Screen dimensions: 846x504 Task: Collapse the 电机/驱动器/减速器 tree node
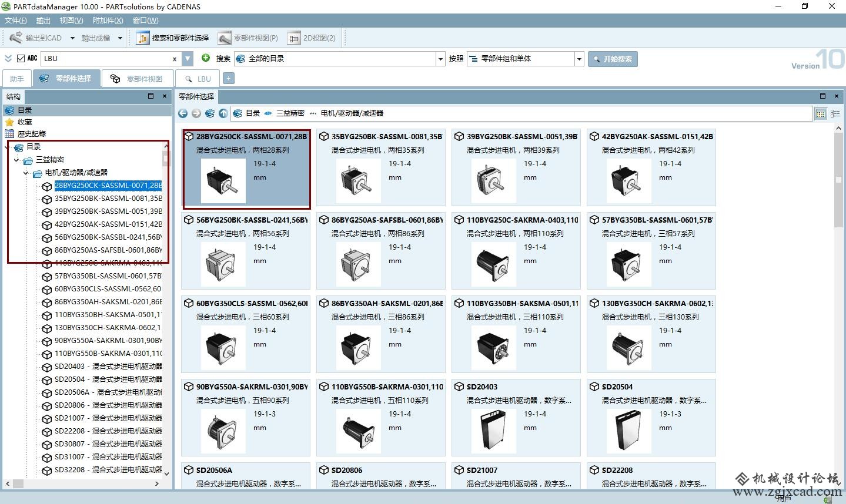pos(26,173)
